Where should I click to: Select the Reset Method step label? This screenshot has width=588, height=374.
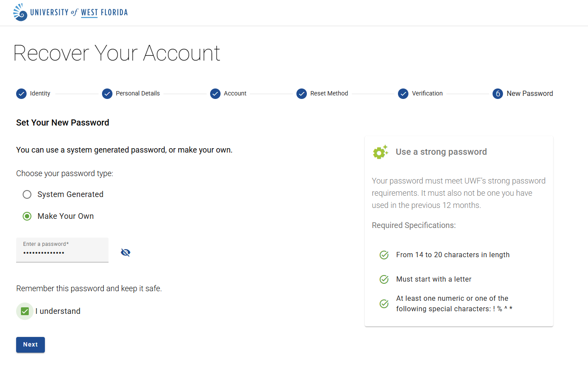click(329, 93)
